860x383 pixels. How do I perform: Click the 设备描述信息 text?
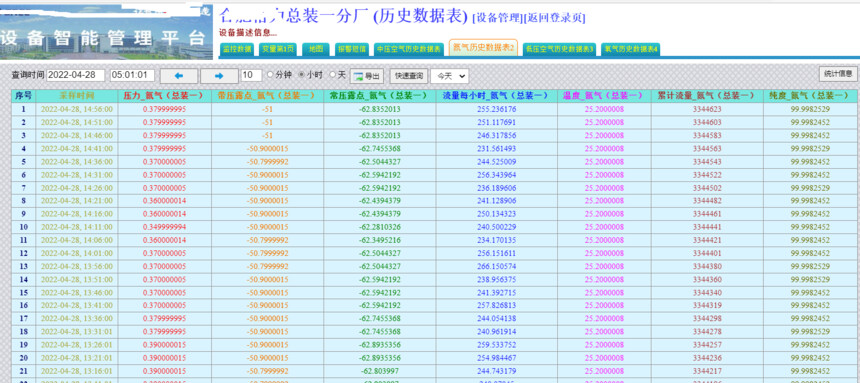point(248,32)
